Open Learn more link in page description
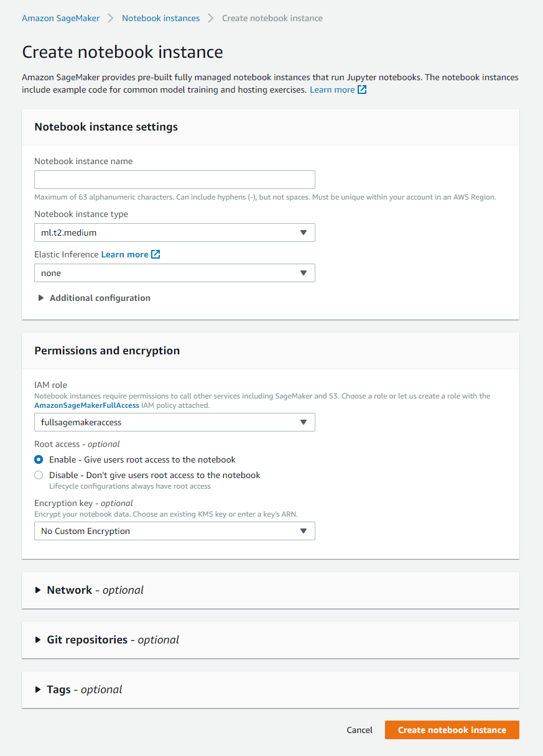The height and width of the screenshot is (756, 543). pos(332,90)
